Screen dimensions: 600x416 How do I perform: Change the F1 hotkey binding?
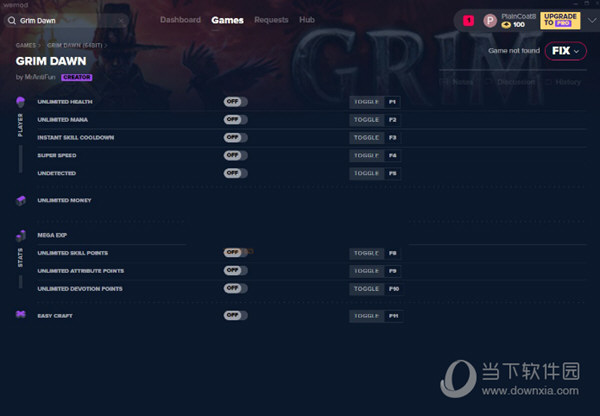point(392,102)
